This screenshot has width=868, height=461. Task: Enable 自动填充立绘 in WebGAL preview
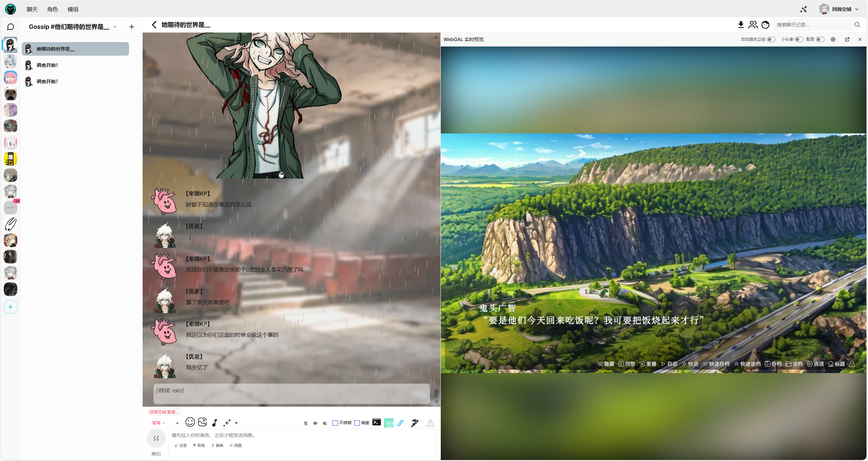(770, 39)
